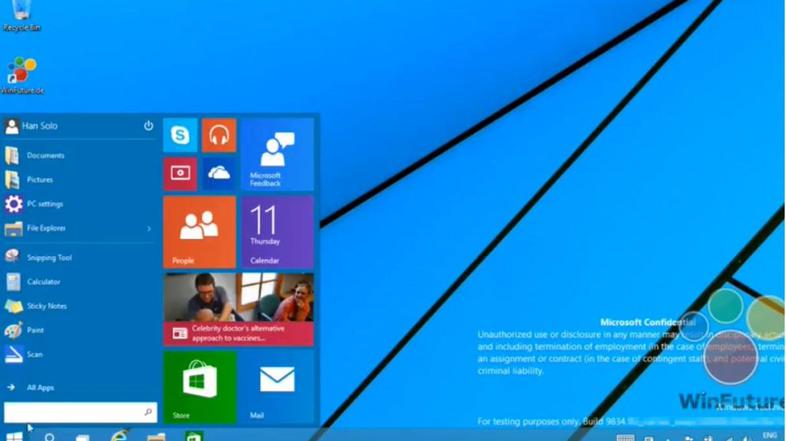Open the purple Calendar tile
This screenshot has width=786, height=441.
click(x=277, y=232)
